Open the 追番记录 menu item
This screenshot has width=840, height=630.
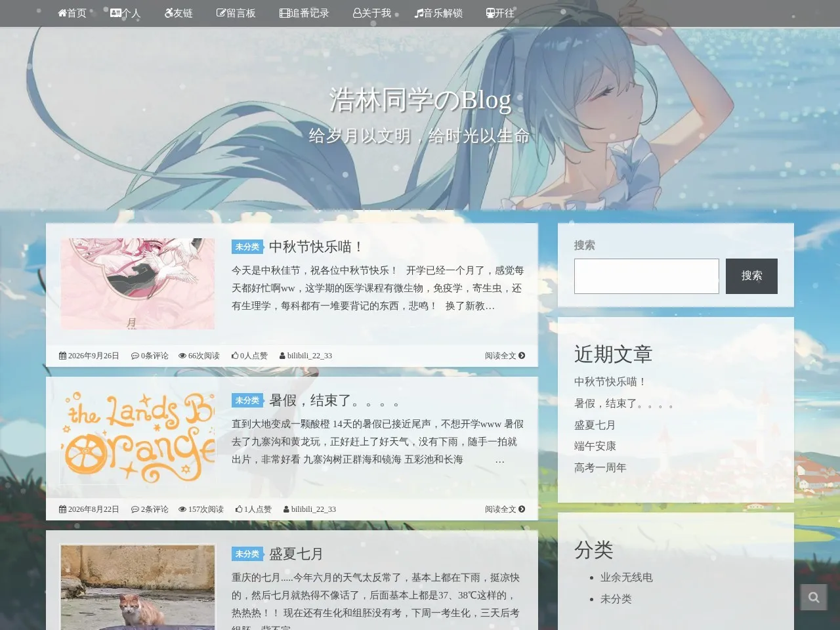point(304,13)
